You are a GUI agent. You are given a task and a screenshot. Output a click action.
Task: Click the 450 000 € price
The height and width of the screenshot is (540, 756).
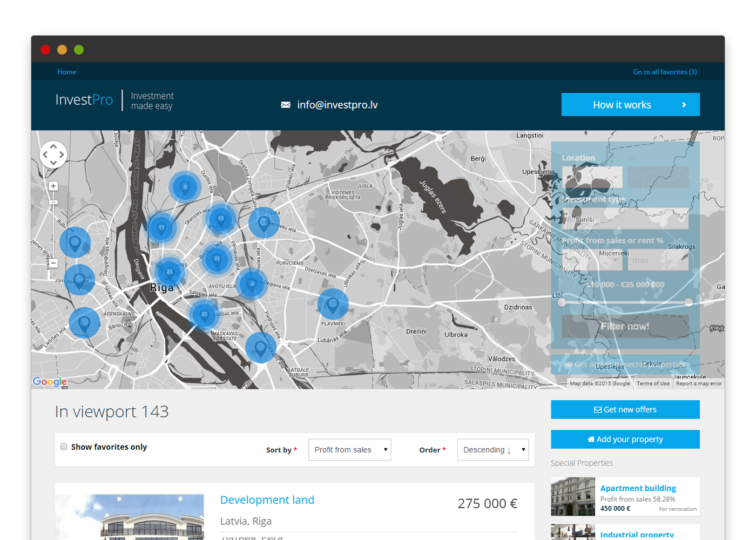tap(615, 508)
